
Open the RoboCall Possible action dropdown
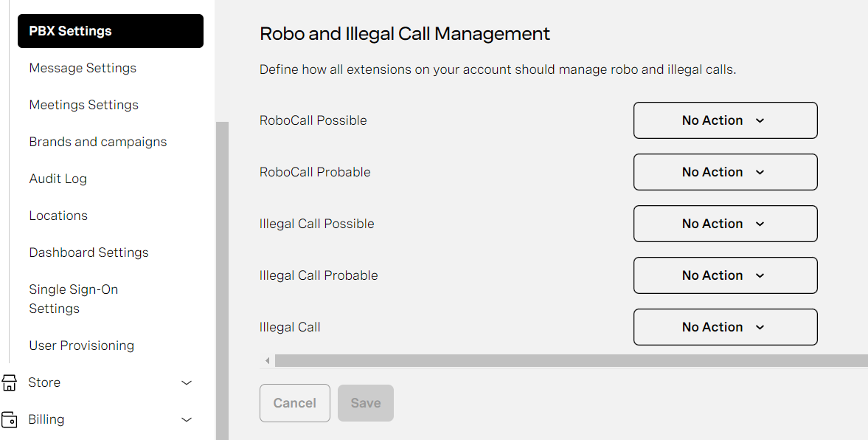[x=725, y=120]
